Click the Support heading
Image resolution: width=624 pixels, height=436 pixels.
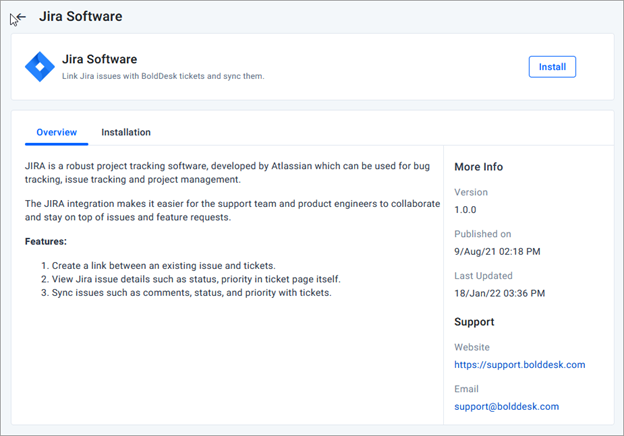coord(474,322)
